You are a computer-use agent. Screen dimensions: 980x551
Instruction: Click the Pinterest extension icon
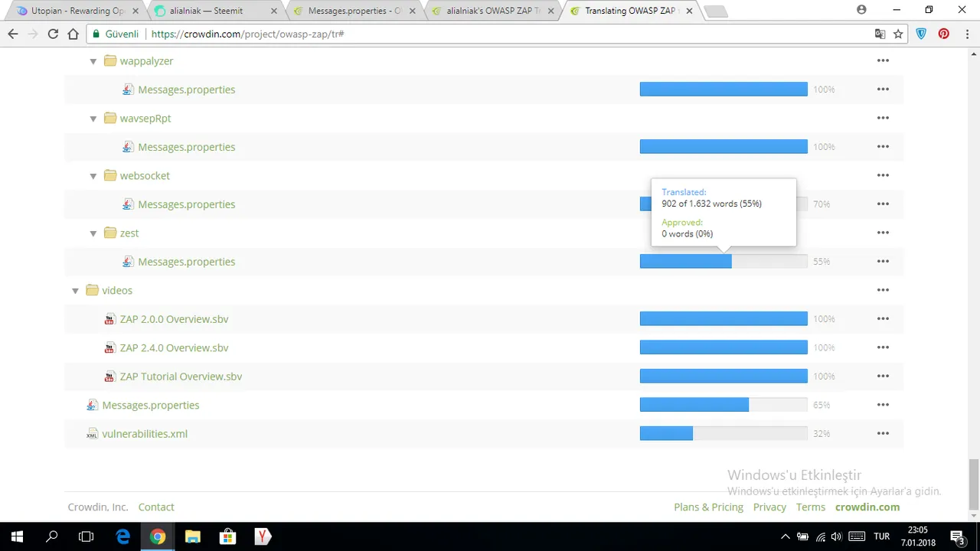pos(943,34)
